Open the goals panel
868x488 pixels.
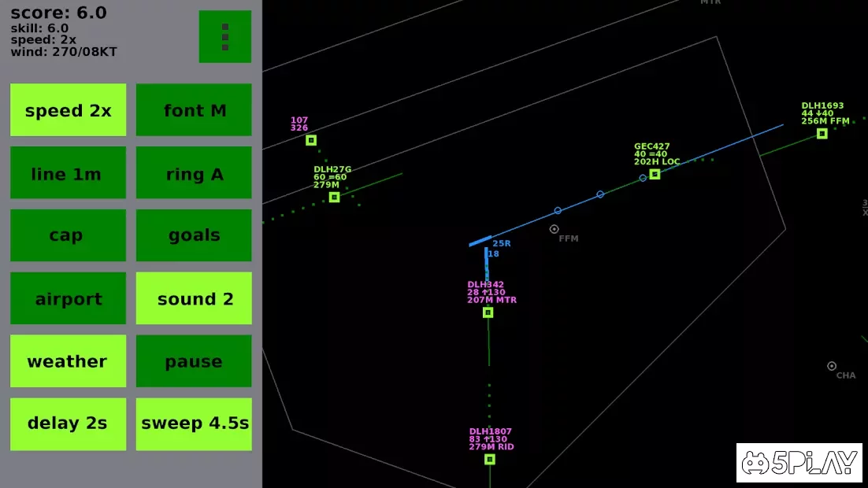(194, 235)
